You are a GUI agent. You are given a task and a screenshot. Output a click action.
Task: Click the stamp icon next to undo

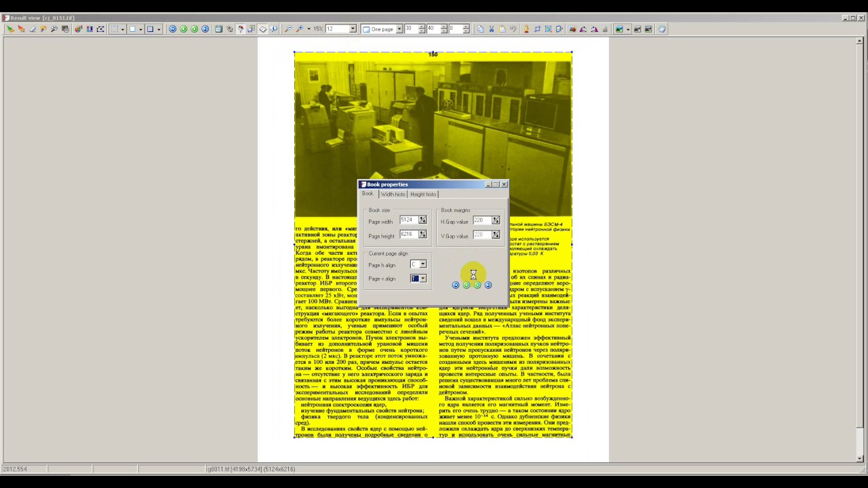527,29
